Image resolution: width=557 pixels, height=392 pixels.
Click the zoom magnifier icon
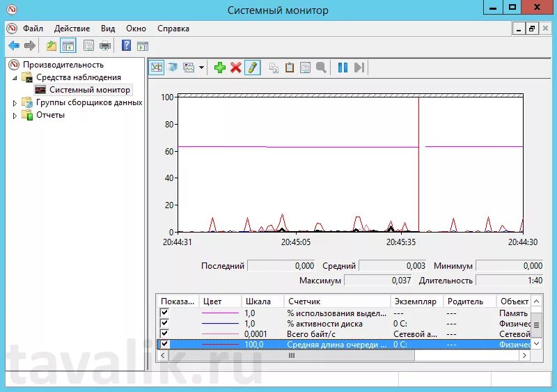[321, 68]
